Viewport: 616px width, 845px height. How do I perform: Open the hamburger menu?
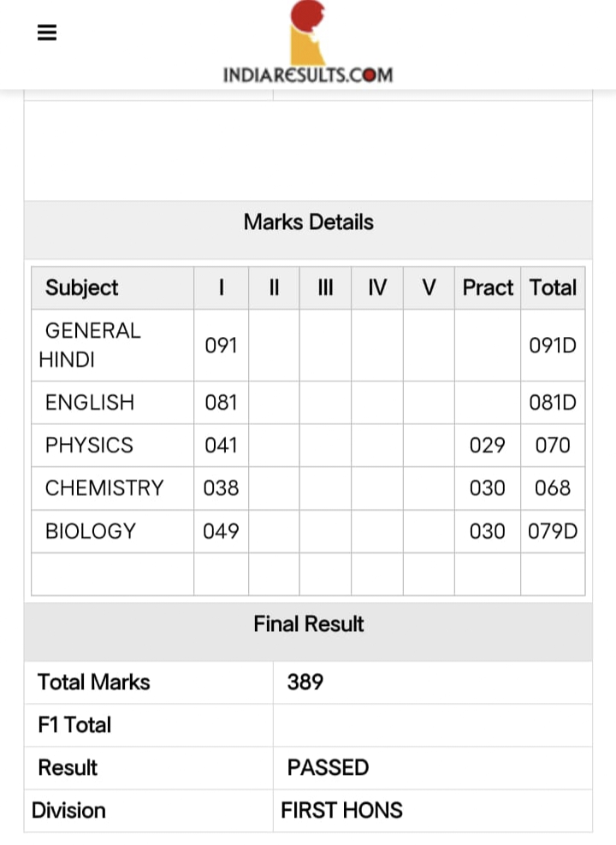[47, 32]
